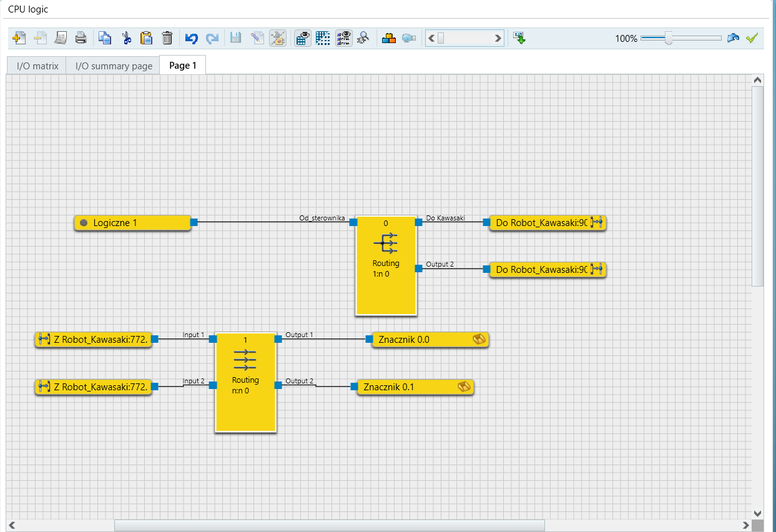Screen dimensions: 776x532
Task: Select the Routing n:n 0 function block
Action: (245, 382)
